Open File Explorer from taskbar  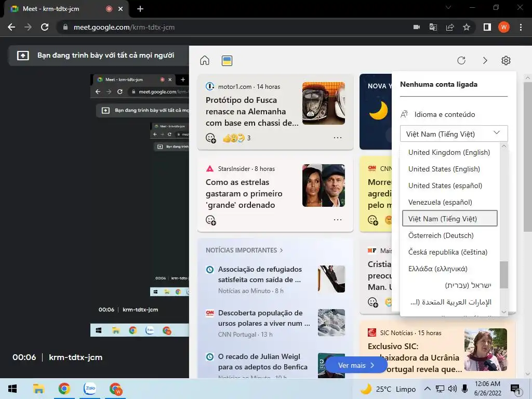38,389
